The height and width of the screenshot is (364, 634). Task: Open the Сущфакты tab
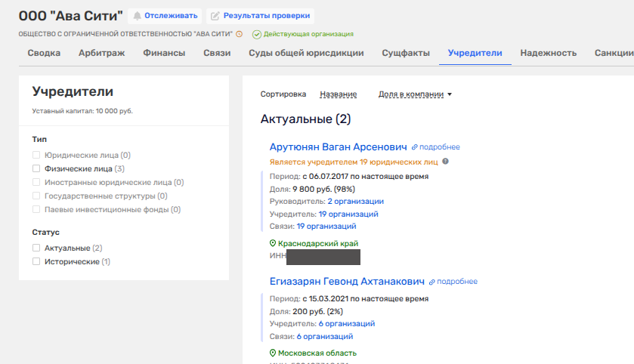[406, 53]
